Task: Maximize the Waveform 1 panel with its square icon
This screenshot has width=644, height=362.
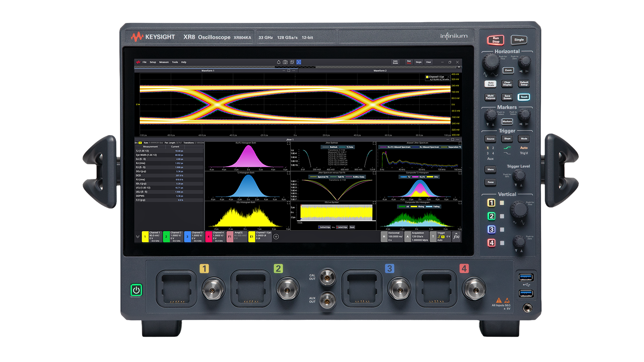Action: [289, 71]
